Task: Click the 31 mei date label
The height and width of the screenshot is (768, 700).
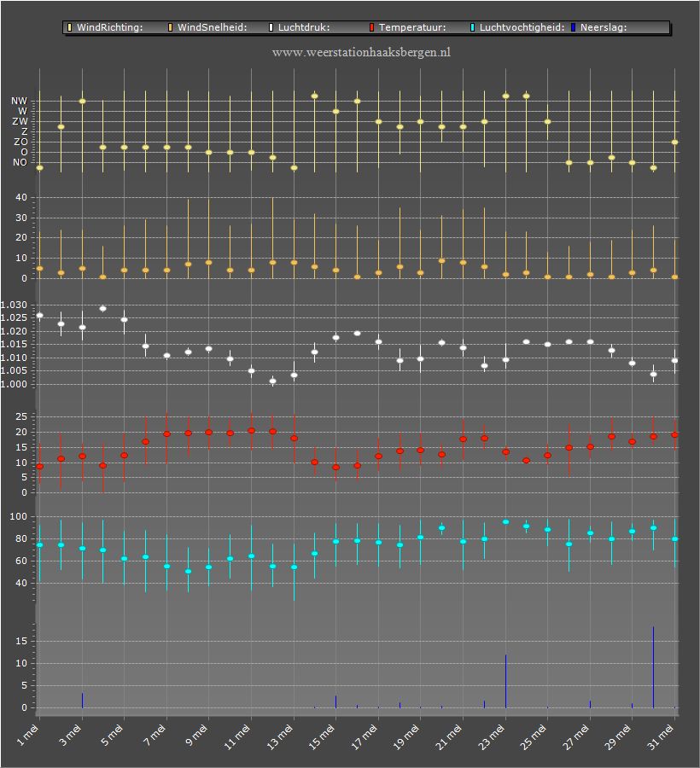Action: tap(661, 737)
